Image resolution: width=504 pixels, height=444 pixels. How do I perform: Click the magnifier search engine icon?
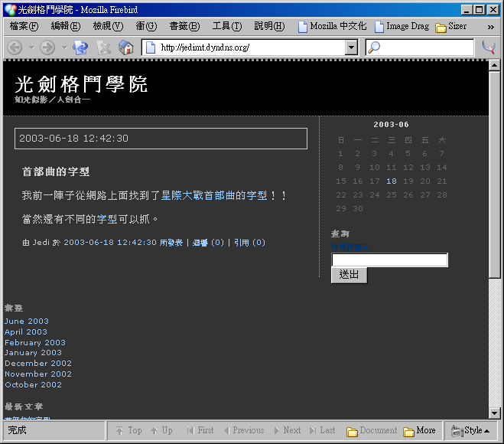374,47
